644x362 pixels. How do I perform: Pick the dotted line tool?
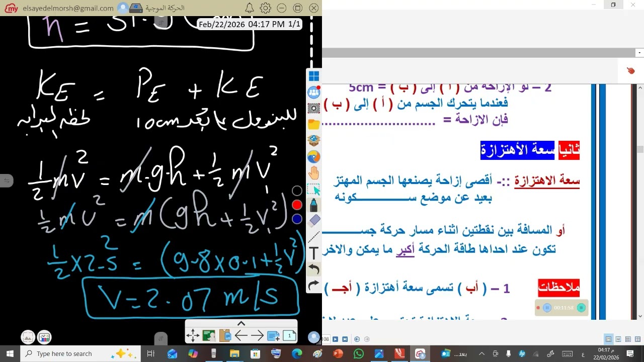[314, 236]
